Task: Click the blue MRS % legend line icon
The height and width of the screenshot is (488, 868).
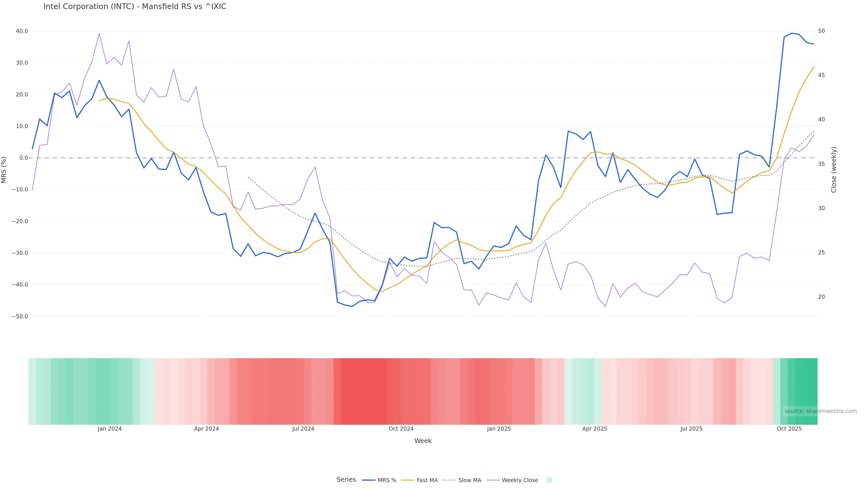Action: coord(369,480)
